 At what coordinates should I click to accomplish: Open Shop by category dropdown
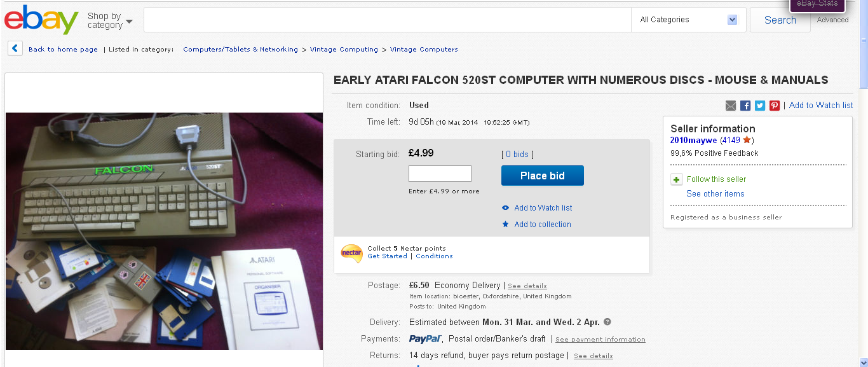tap(110, 20)
